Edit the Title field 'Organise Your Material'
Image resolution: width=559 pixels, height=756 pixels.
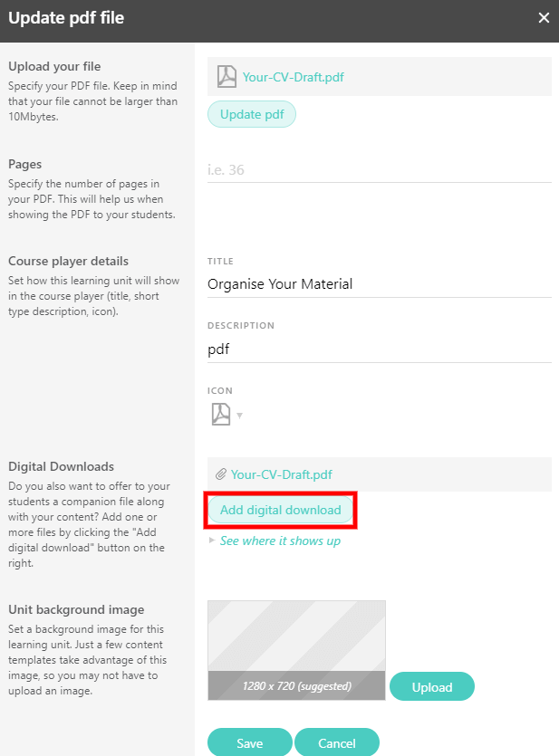pos(379,284)
